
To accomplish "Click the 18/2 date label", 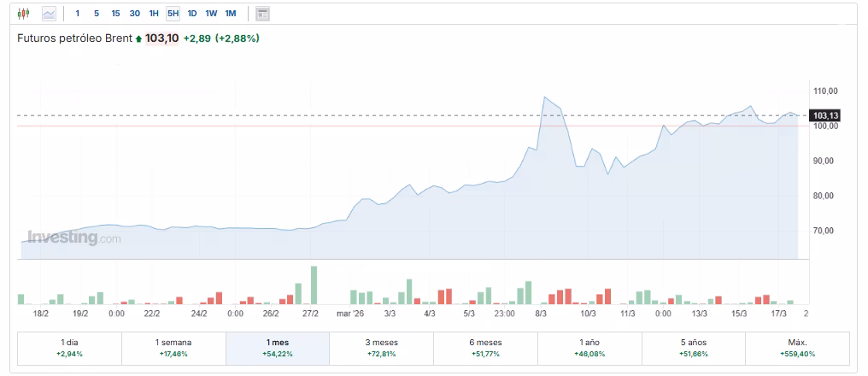I will click(x=41, y=313).
